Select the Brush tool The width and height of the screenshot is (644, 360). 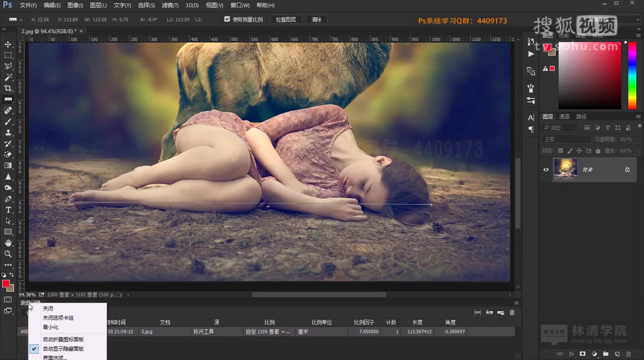[8, 122]
